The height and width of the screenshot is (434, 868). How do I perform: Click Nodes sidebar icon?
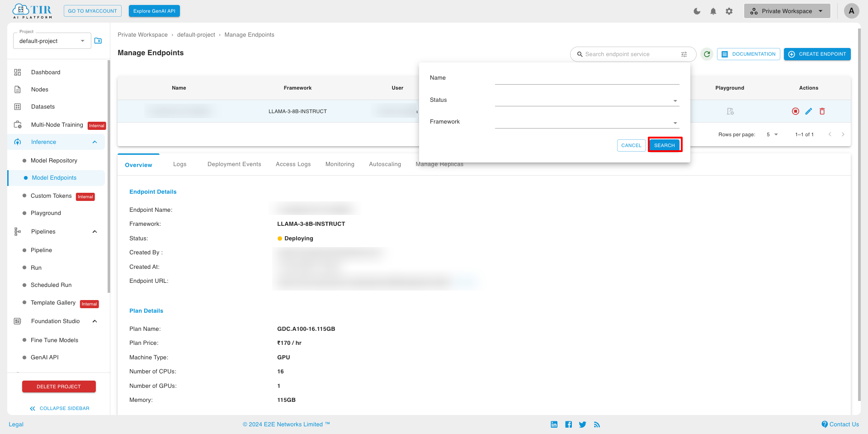click(x=18, y=90)
